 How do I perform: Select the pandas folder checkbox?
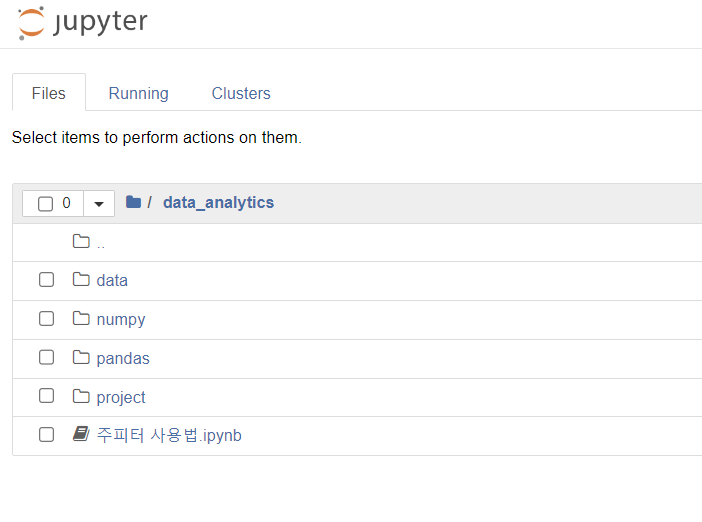47,358
